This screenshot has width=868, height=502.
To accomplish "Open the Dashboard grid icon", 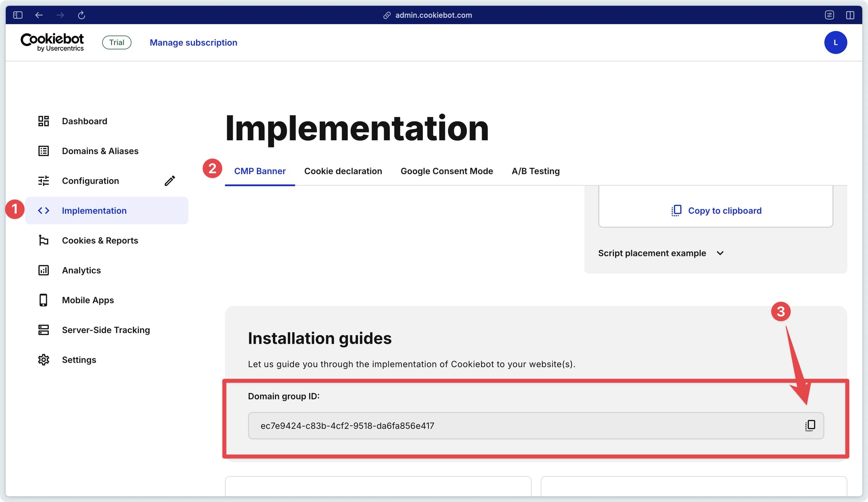I will [x=43, y=121].
